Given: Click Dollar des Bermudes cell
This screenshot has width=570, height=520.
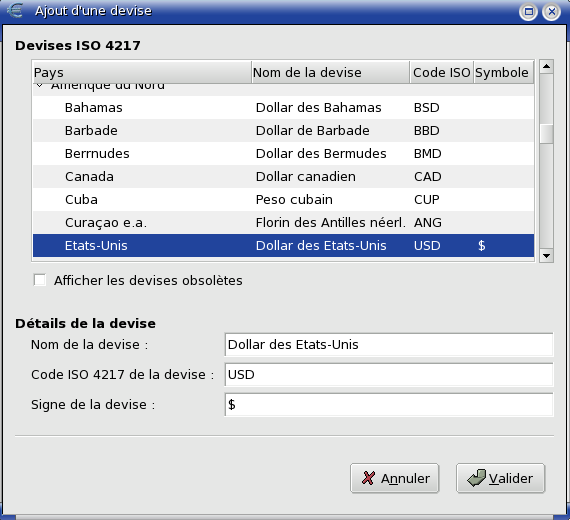Looking at the screenshot, I should coord(321,153).
